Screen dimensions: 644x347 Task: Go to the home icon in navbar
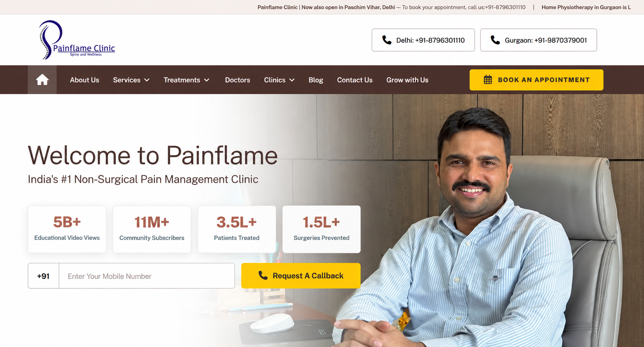[42, 80]
